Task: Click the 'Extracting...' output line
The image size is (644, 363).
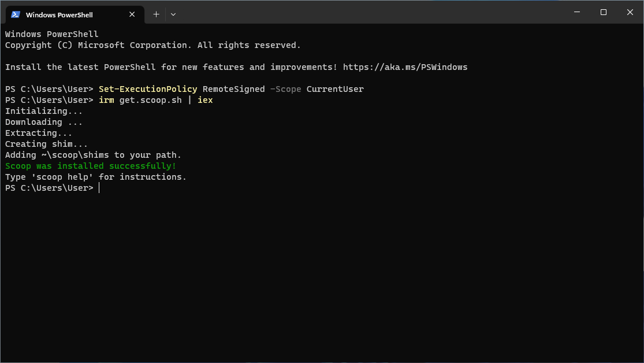Action: [x=39, y=133]
